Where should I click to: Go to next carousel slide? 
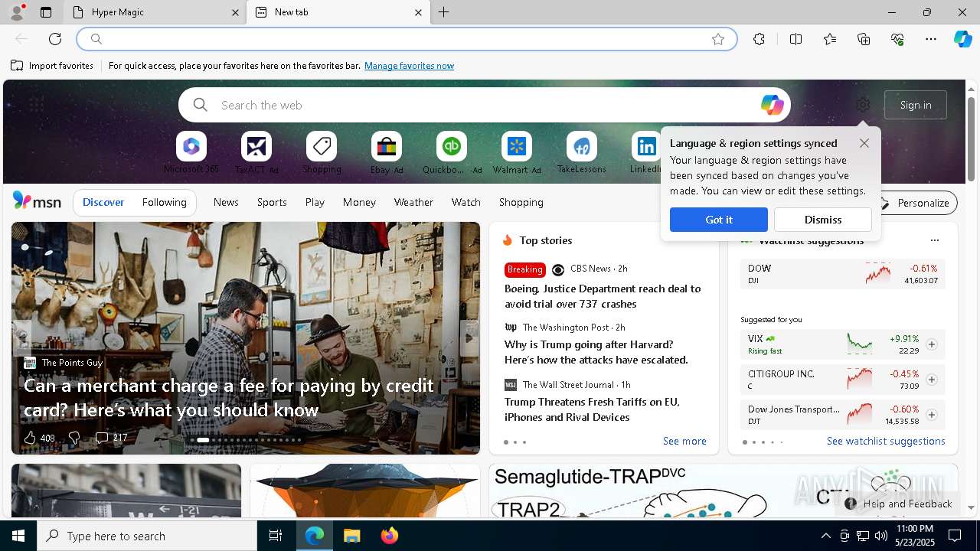[470, 337]
